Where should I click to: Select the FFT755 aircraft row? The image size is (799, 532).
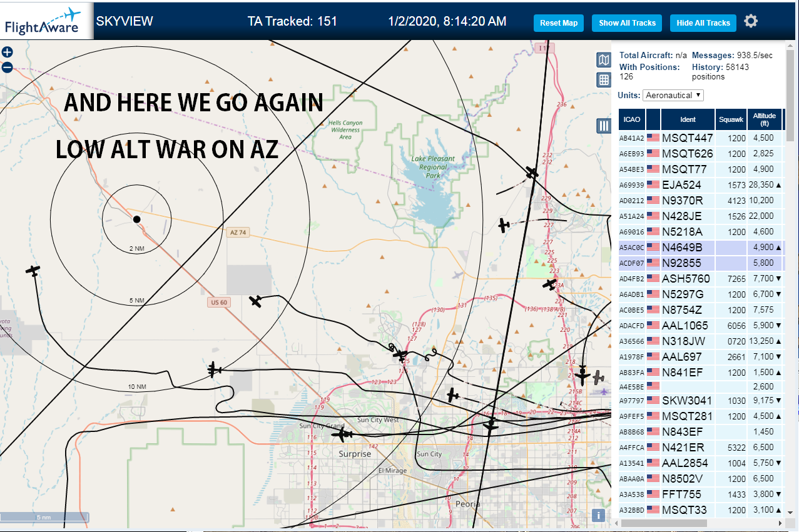[701, 494]
